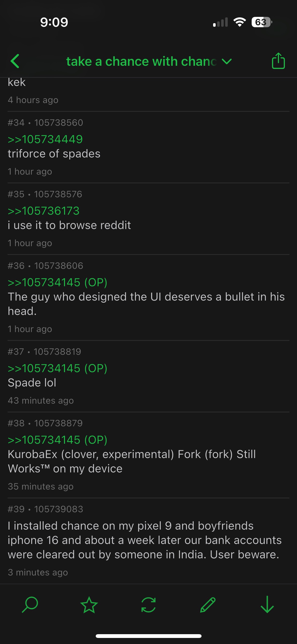Image resolution: width=297 pixels, height=644 pixels.
Task: Open the share sheet icon
Action: pyautogui.click(x=278, y=61)
